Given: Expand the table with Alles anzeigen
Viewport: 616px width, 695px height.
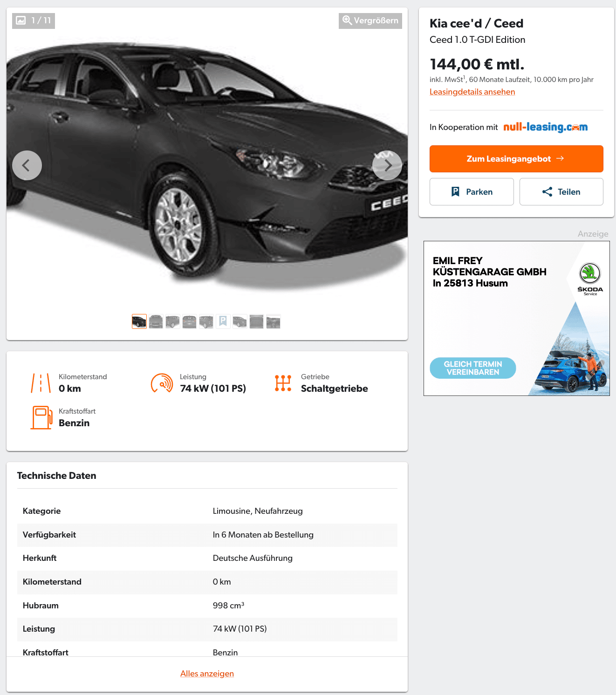Looking at the screenshot, I should (207, 674).
